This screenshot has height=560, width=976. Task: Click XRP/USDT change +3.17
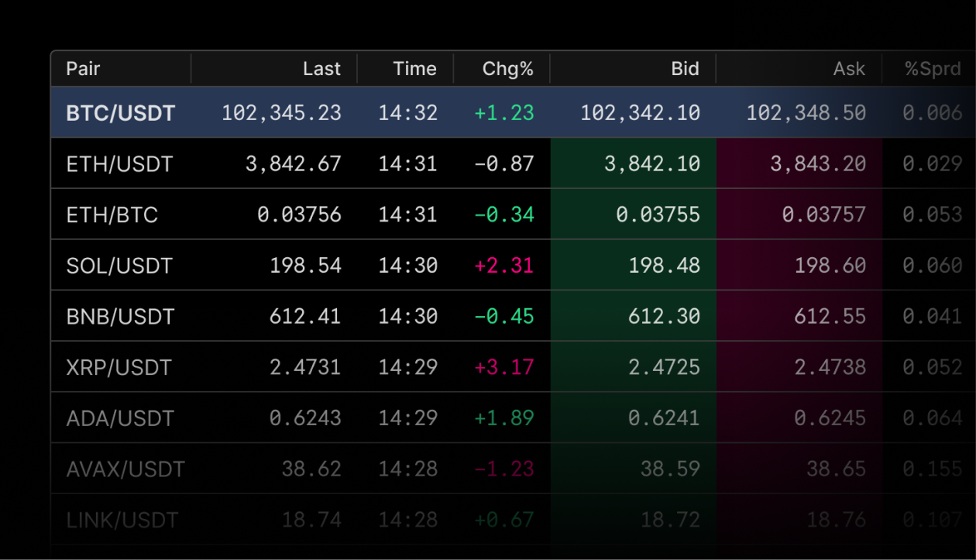(x=504, y=367)
